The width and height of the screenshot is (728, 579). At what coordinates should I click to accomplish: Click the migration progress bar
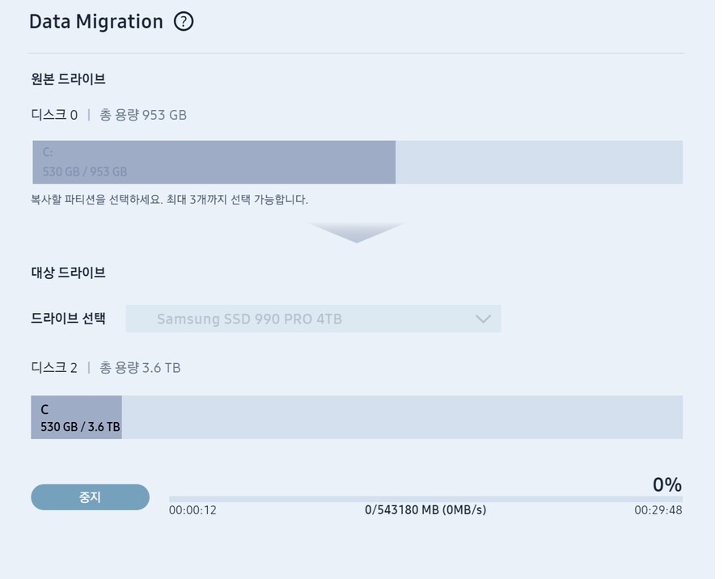[425, 499]
